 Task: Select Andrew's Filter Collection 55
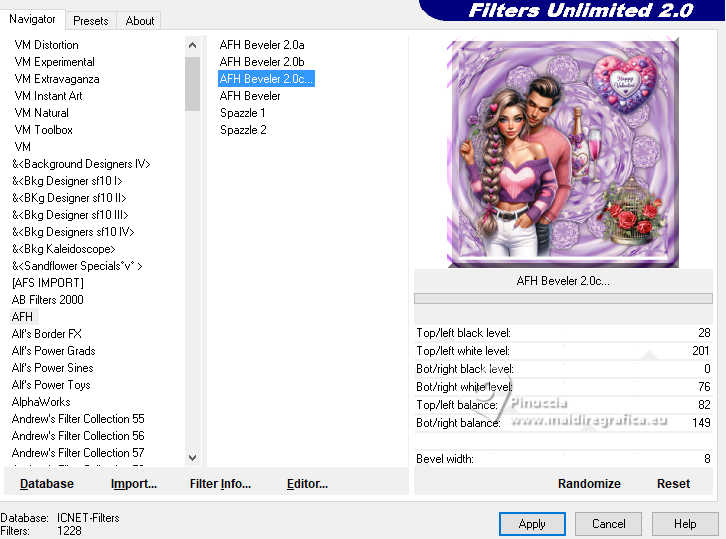tap(78, 419)
